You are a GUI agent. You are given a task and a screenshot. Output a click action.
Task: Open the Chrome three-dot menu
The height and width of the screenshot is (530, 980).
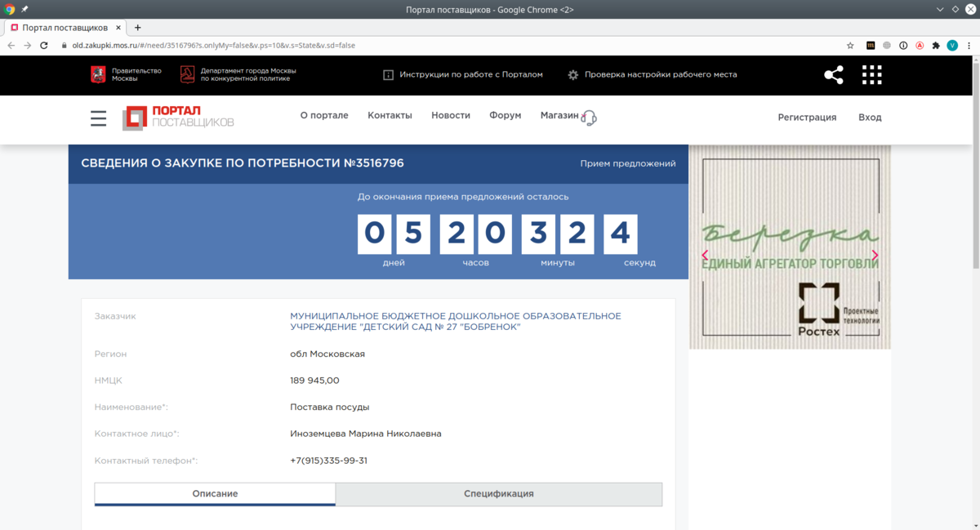pyautogui.click(x=969, y=46)
